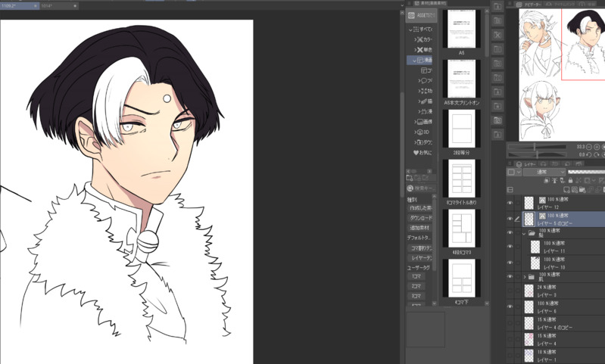605x364 pixels.
Task: Set as reference layer icon
Action: click(x=554, y=180)
